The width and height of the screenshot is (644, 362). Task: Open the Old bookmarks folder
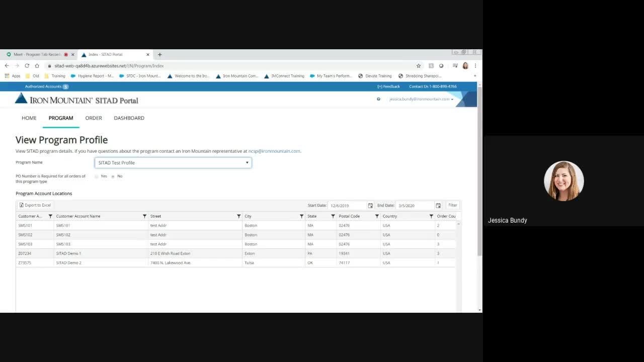pyautogui.click(x=32, y=76)
